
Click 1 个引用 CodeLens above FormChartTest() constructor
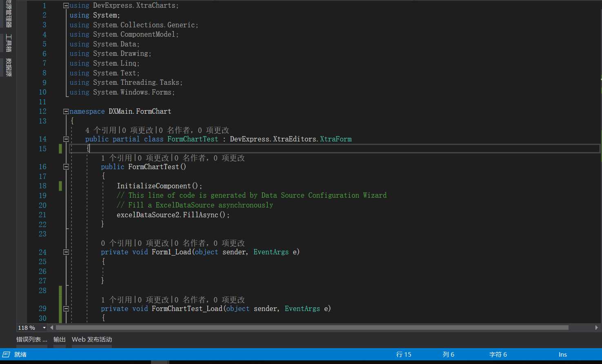(116, 158)
